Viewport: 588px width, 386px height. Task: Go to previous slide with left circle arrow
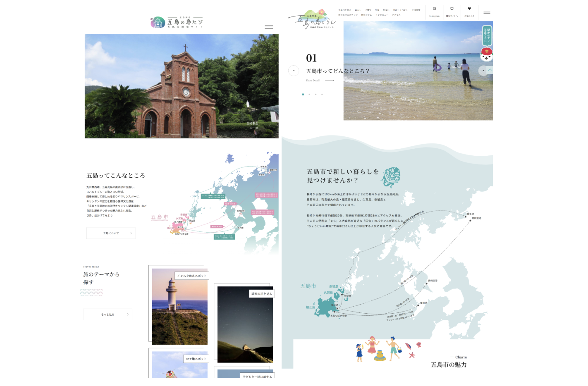click(x=294, y=71)
